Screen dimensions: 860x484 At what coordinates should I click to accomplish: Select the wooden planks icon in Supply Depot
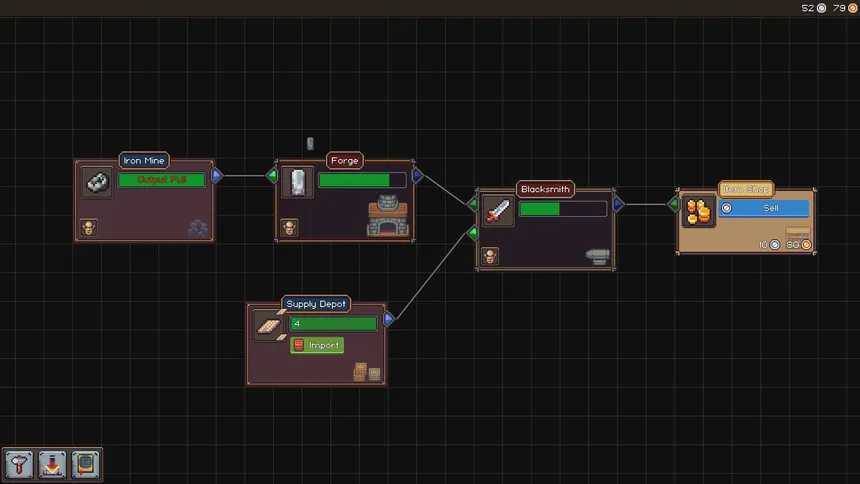point(269,325)
